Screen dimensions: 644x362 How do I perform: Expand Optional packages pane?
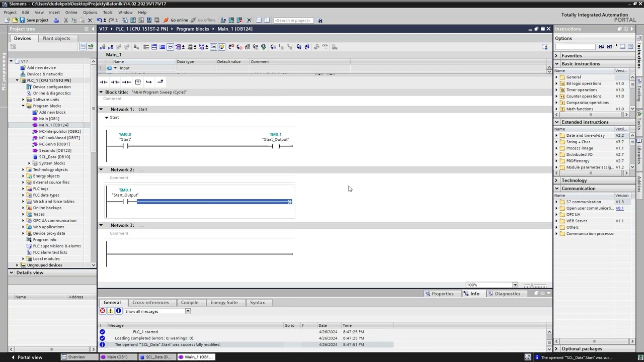point(556,349)
